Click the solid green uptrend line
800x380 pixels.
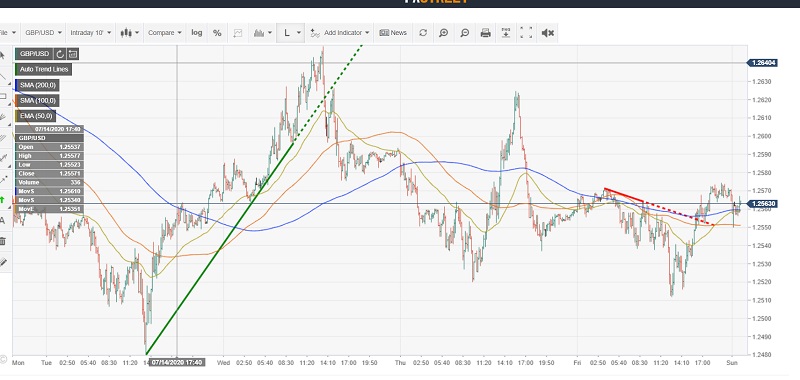click(219, 249)
